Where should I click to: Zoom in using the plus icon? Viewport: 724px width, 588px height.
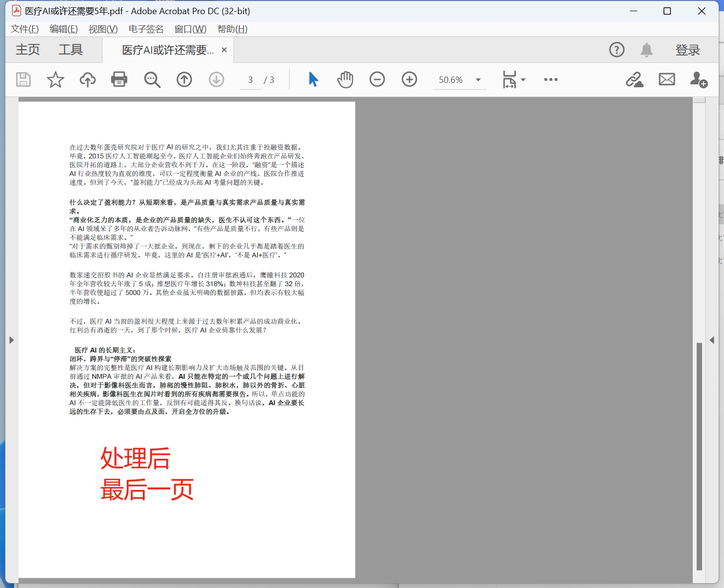click(410, 79)
